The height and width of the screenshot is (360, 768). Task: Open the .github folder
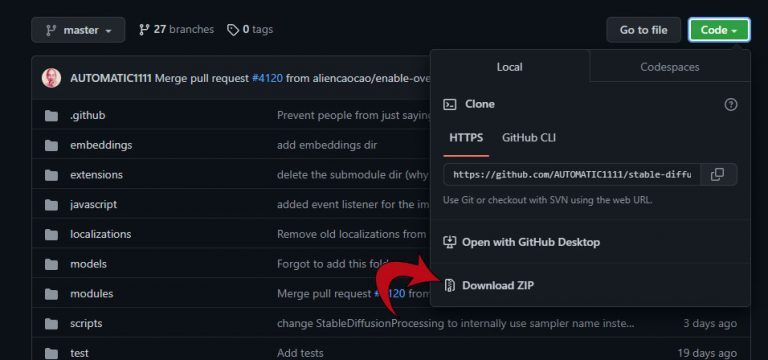[87, 116]
